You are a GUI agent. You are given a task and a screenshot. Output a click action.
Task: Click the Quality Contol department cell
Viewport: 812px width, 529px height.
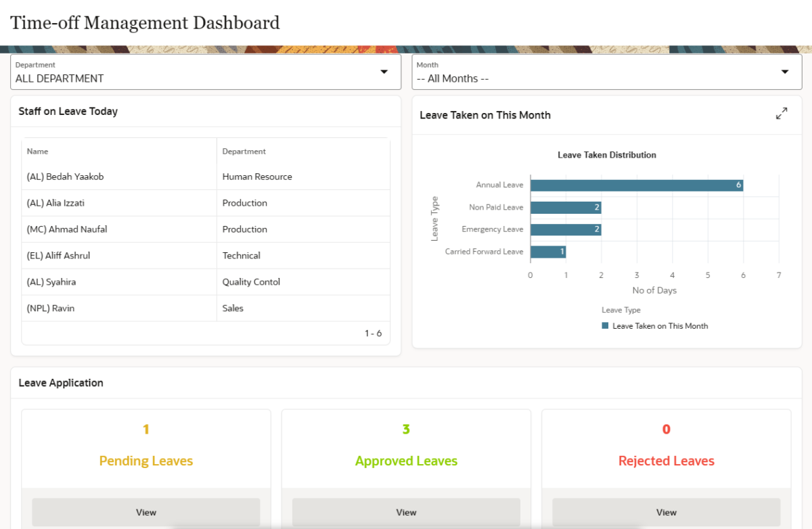coord(251,282)
